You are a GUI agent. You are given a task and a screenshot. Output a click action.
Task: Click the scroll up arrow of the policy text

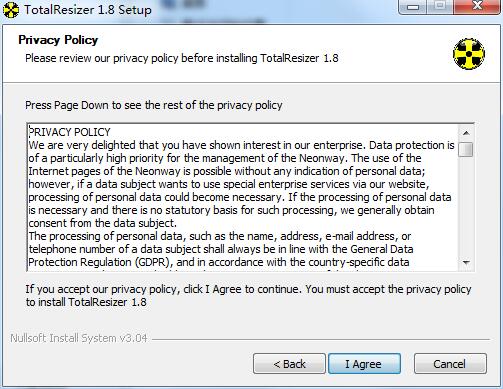pyautogui.click(x=466, y=133)
